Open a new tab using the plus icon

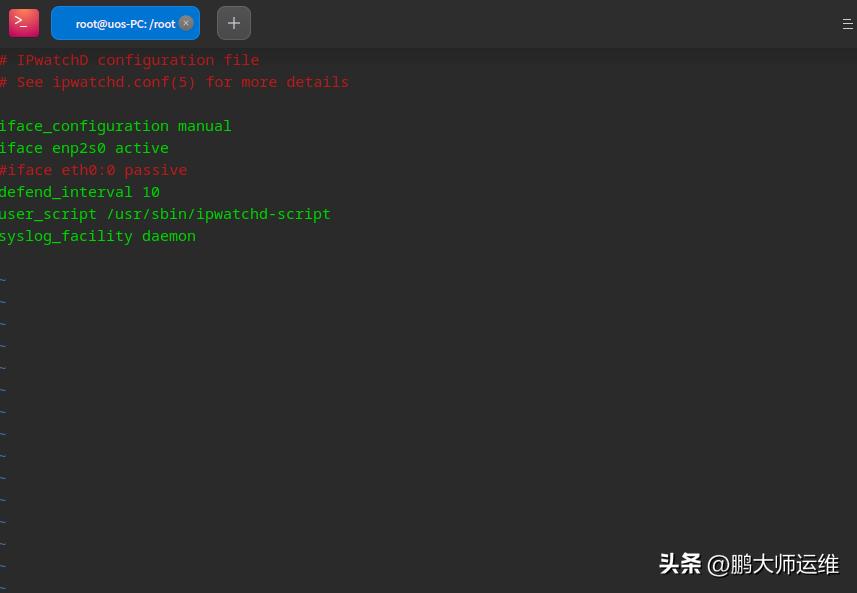coord(234,23)
